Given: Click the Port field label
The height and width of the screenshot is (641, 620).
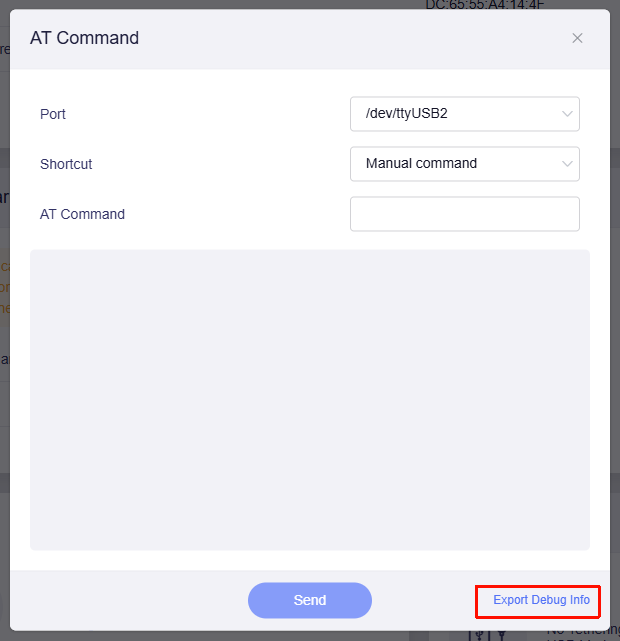Looking at the screenshot, I should coord(53,114).
